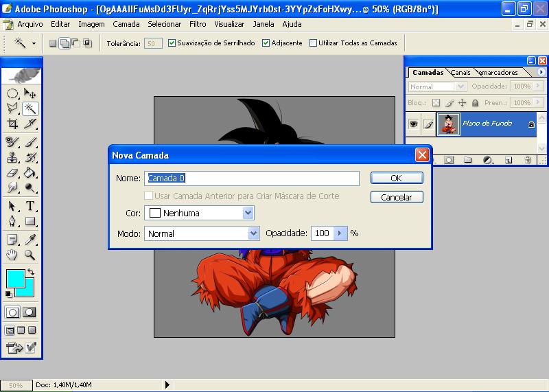Viewport: 549px width, 392px height.
Task: Select the Crop tool
Action: click(x=12, y=124)
